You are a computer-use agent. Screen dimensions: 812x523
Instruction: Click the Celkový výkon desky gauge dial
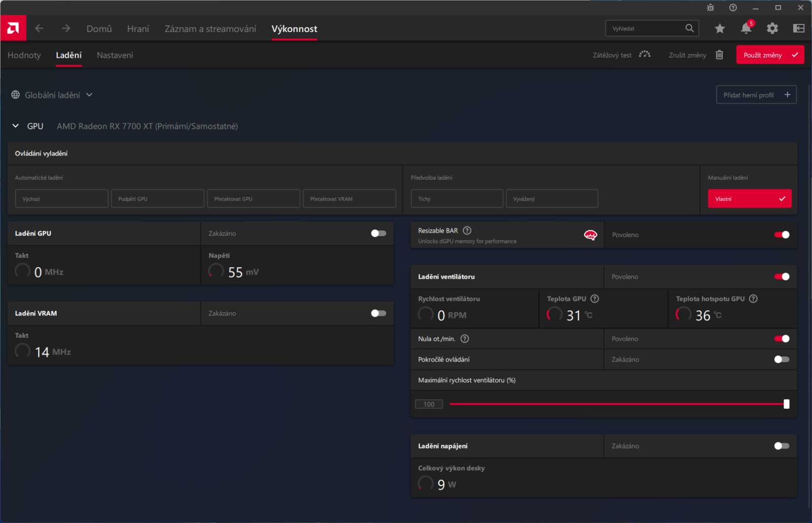tap(426, 483)
